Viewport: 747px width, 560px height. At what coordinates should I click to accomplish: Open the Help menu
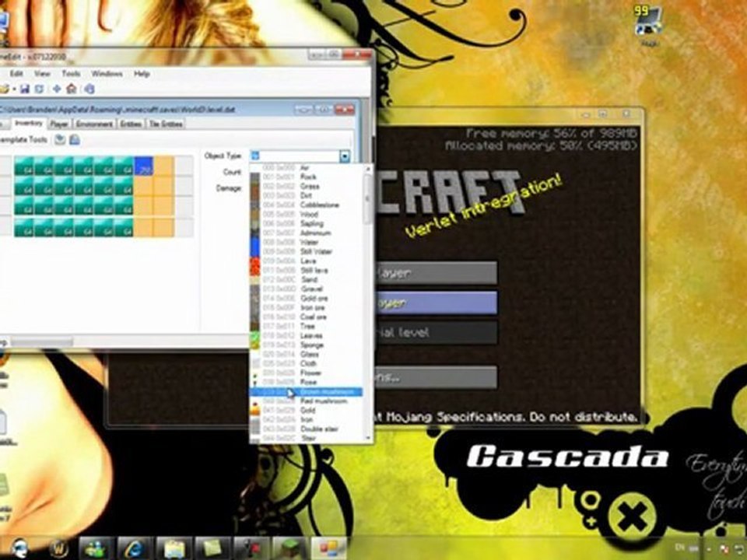pyautogui.click(x=142, y=73)
